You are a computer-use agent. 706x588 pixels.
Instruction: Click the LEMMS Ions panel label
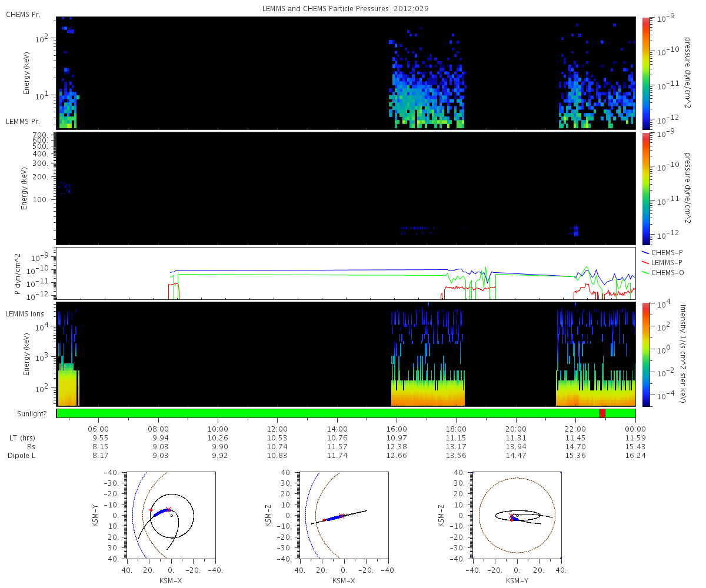[x=26, y=314]
